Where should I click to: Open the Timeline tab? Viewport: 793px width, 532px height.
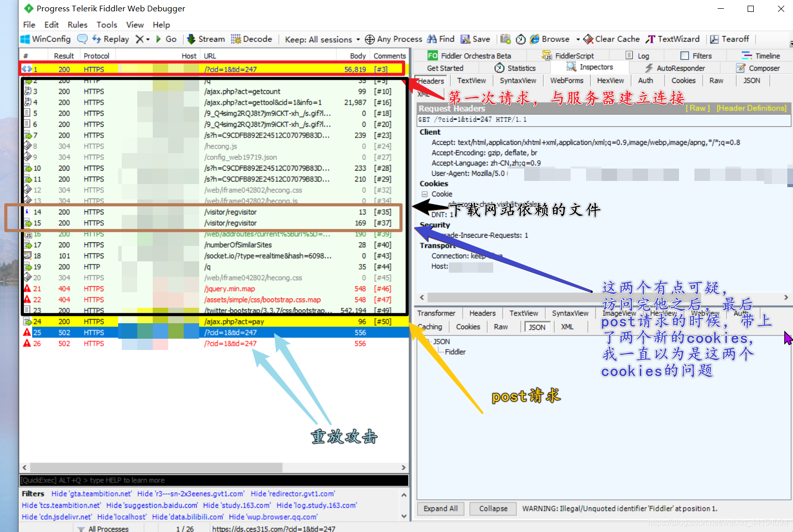click(x=761, y=56)
